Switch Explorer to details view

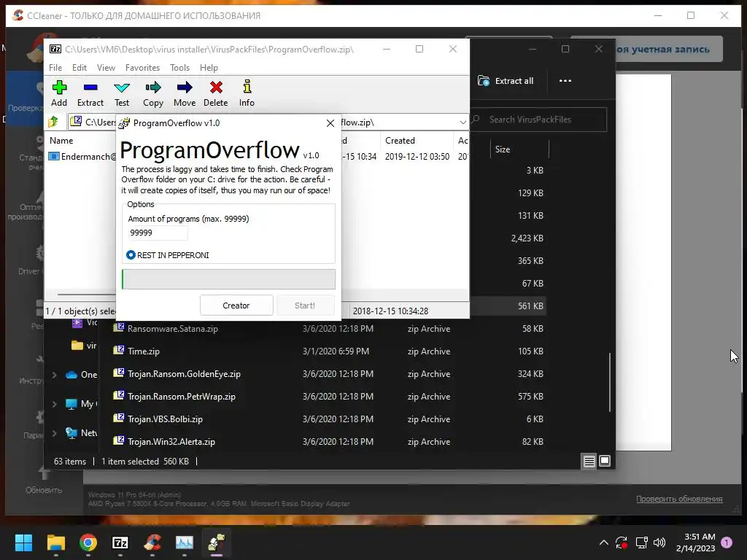(x=589, y=461)
